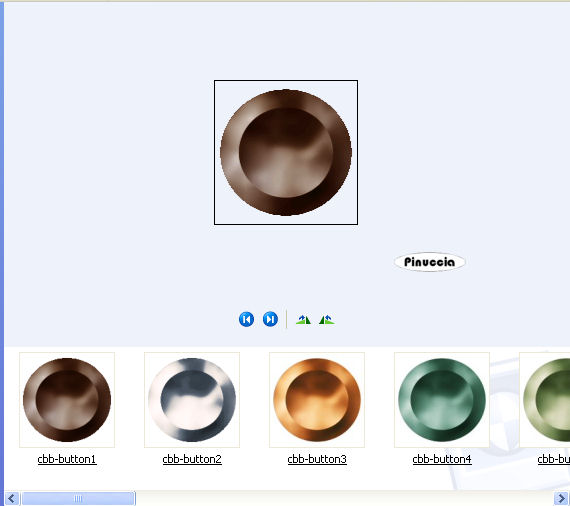This screenshot has width=570, height=506.
Task: Select the white-grey cbb-button2 thumbnail
Action: pyautogui.click(x=192, y=400)
